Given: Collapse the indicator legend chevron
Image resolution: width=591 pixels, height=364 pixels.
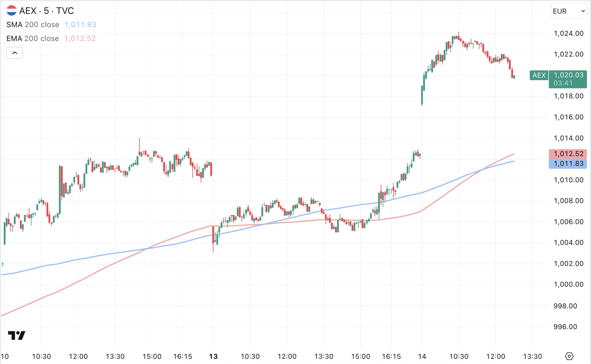Looking at the screenshot, I should (x=15, y=53).
